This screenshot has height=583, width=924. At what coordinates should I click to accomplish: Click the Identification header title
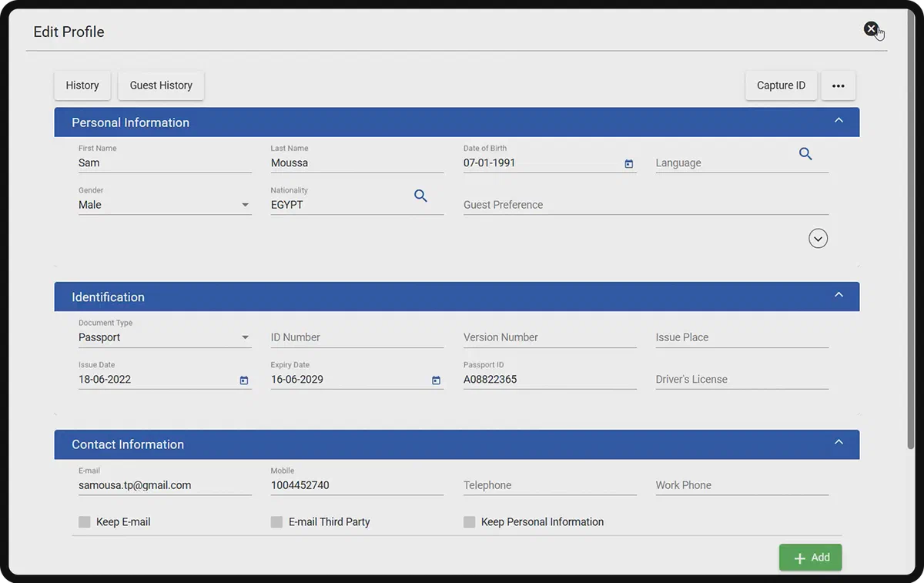(x=108, y=297)
